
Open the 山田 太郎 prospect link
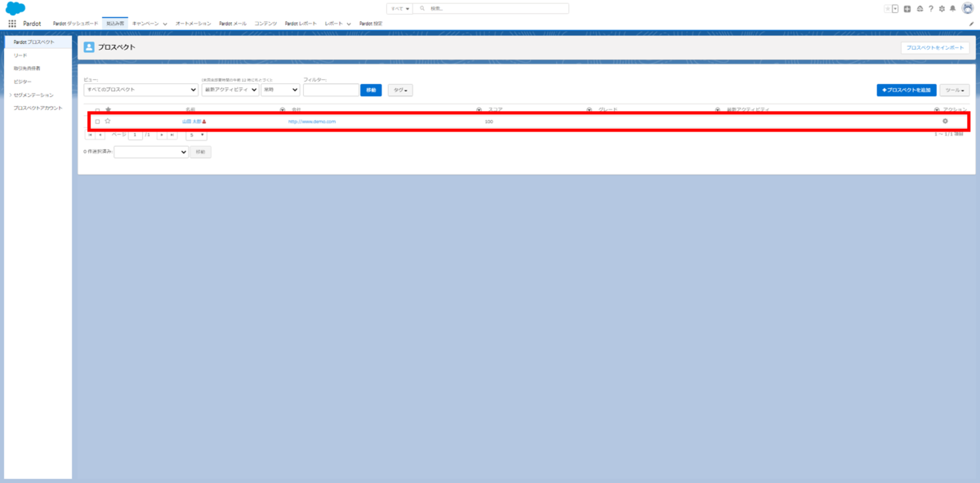tap(192, 122)
